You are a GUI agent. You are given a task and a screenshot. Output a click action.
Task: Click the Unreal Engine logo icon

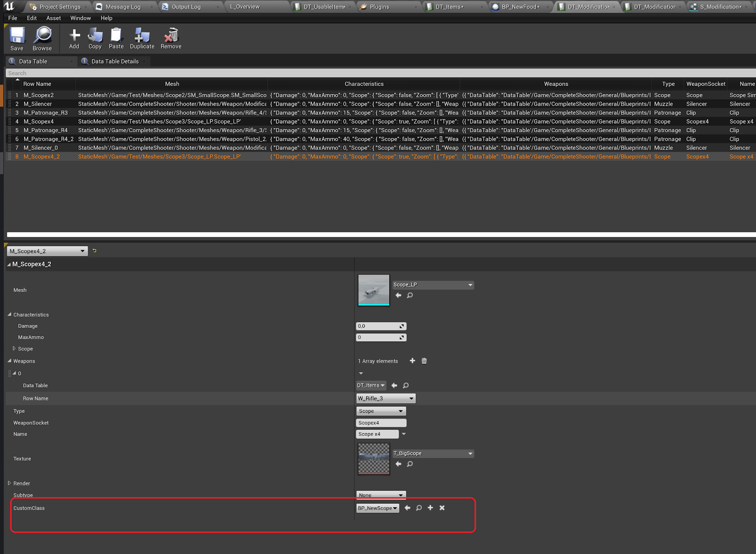click(x=9, y=6)
